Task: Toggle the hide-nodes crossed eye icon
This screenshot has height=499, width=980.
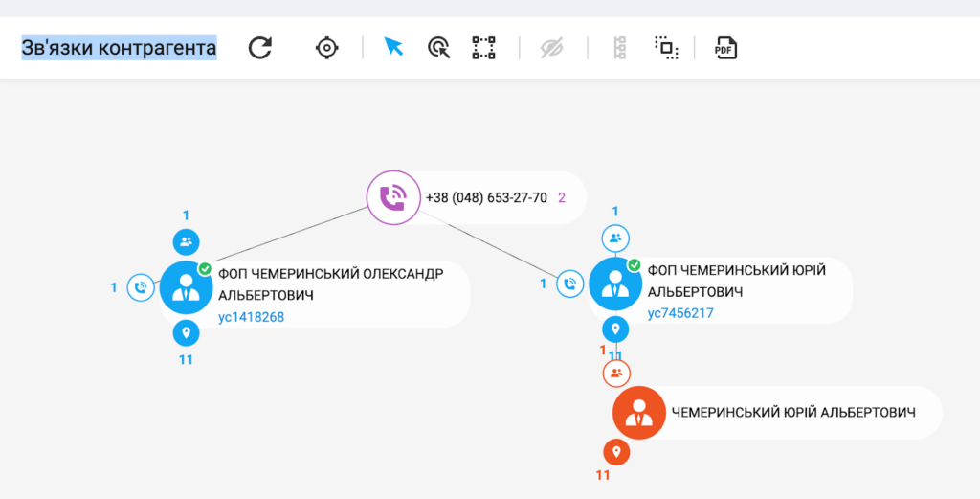Action: point(552,48)
